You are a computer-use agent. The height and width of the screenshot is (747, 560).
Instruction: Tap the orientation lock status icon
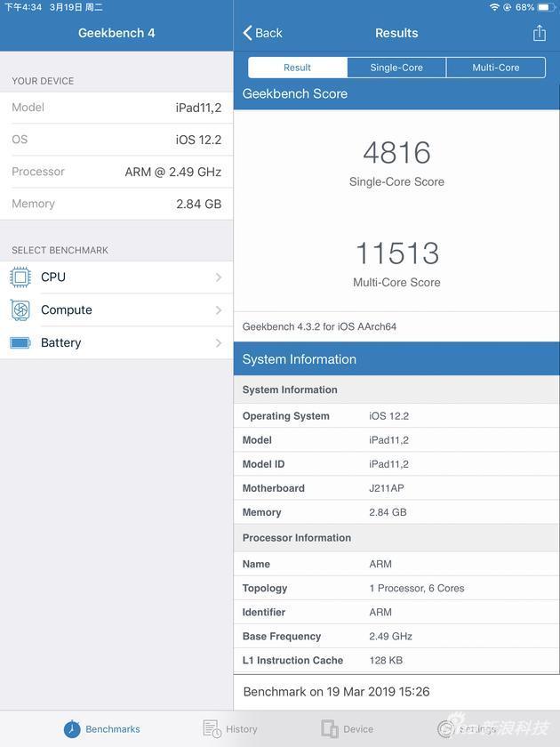[x=508, y=7]
